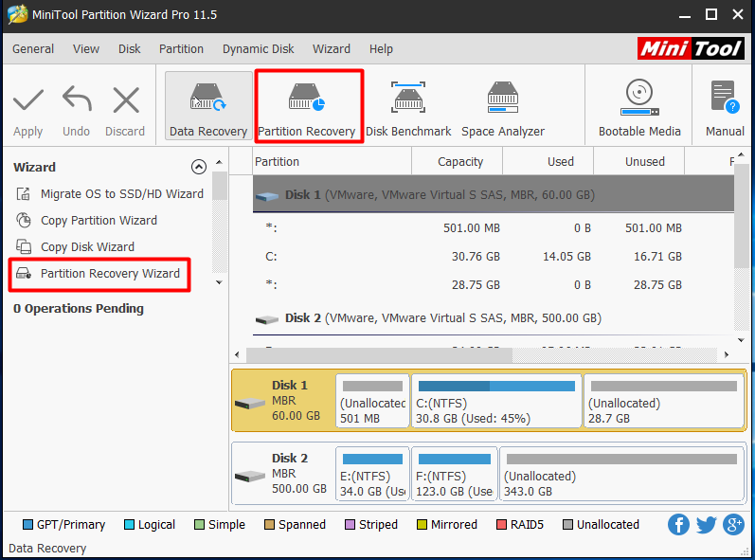Click the Copy Partition Wizard icon
This screenshot has height=560, width=755.
23,221
